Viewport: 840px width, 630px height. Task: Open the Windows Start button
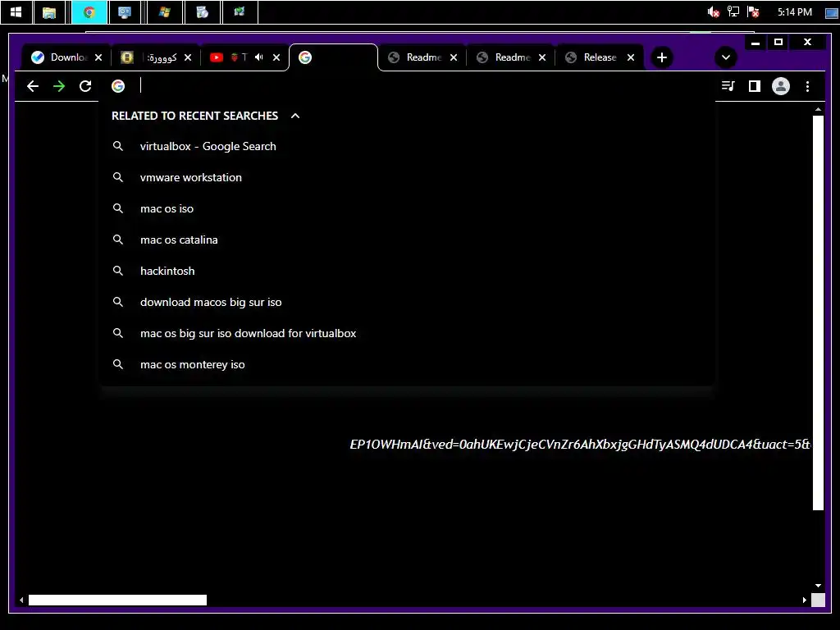[16, 11]
